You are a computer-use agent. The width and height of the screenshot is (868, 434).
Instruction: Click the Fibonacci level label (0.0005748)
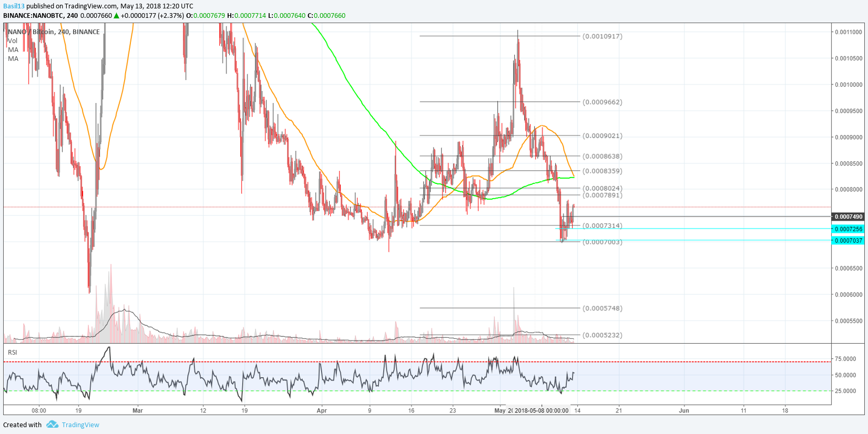tap(603, 308)
